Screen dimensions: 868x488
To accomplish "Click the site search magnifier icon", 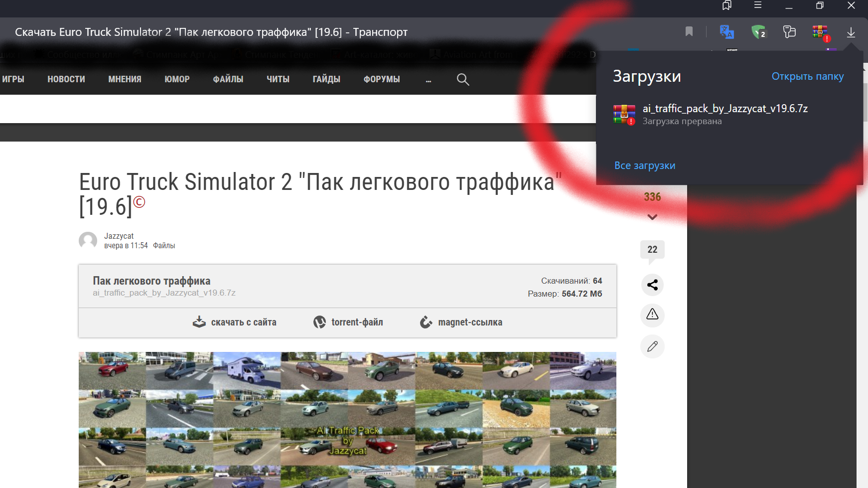I will tap(463, 79).
